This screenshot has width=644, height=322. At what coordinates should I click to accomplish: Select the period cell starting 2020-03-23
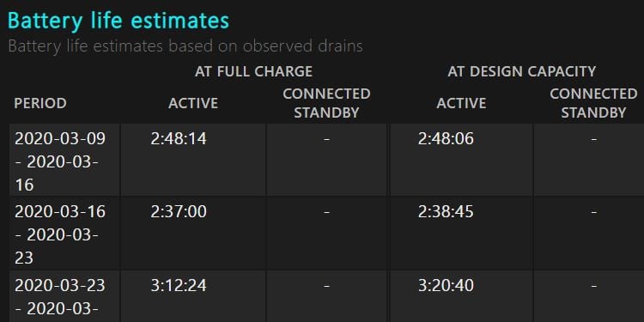pyautogui.click(x=64, y=296)
